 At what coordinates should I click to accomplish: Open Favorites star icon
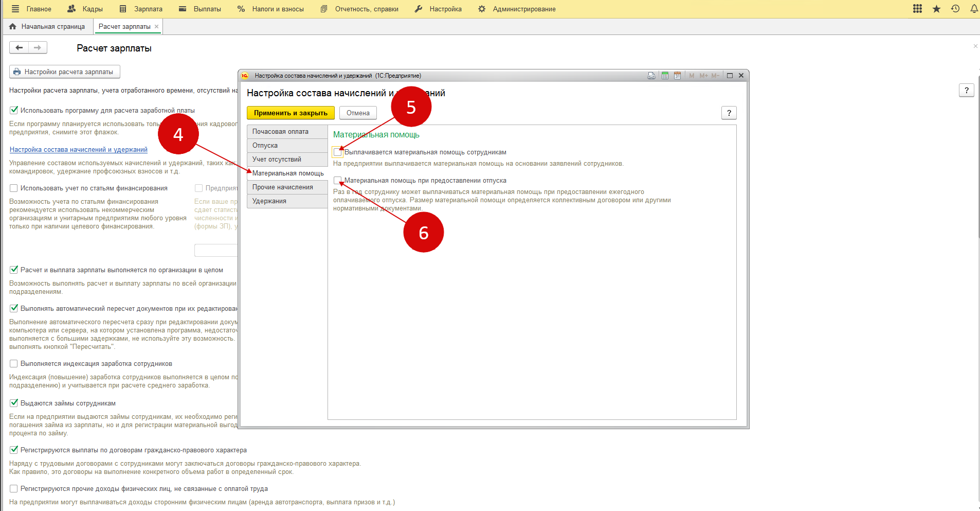[936, 9]
